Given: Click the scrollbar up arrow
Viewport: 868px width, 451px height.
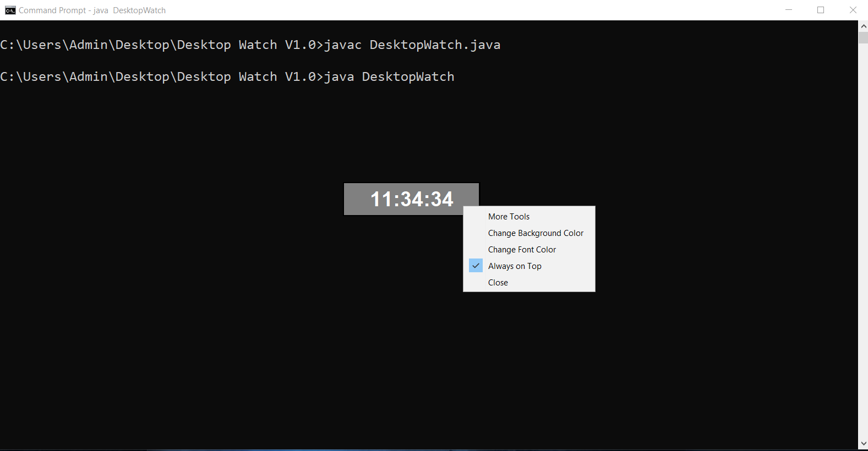Looking at the screenshot, I should 863,26.
